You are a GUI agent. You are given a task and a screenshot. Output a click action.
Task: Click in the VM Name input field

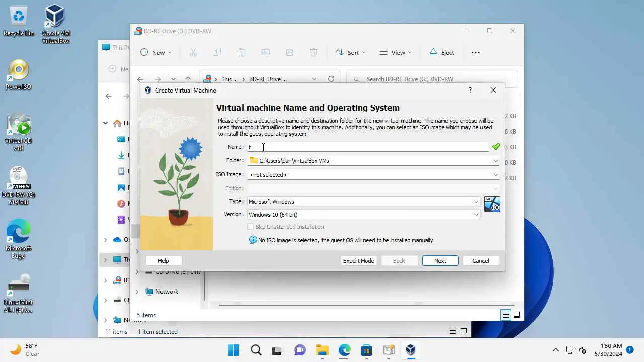point(367,147)
